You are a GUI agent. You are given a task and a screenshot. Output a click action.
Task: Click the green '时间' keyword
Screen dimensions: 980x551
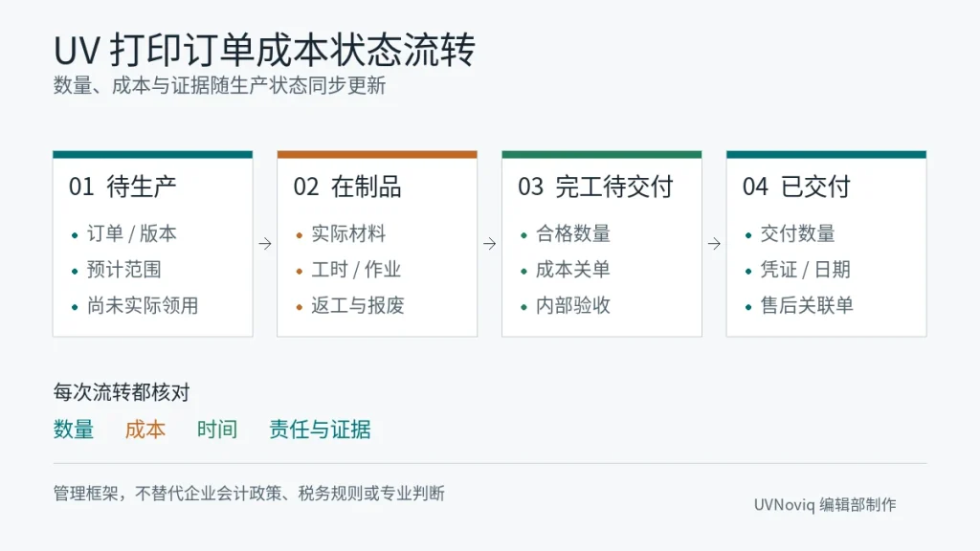217,430
